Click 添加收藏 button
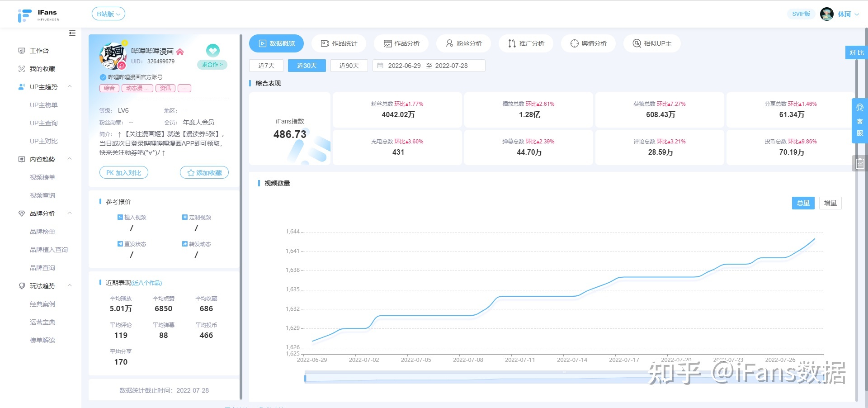 pyautogui.click(x=204, y=172)
